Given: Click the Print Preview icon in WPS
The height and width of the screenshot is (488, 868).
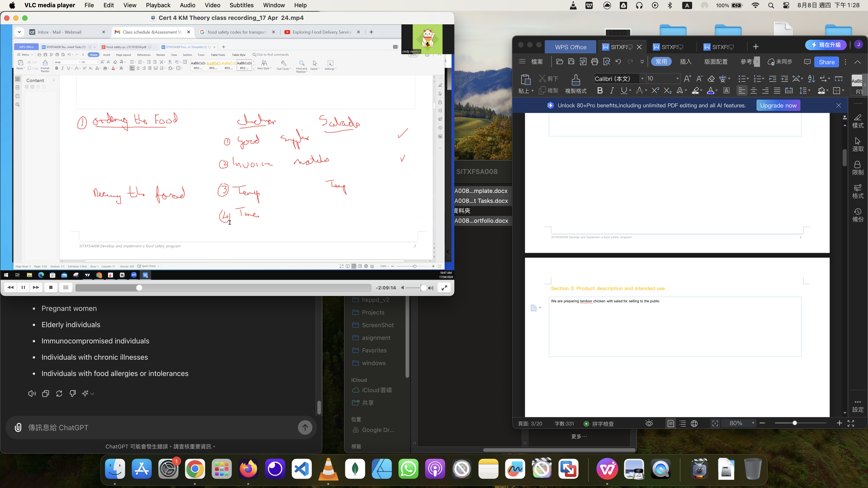Looking at the screenshot, I should [x=606, y=62].
